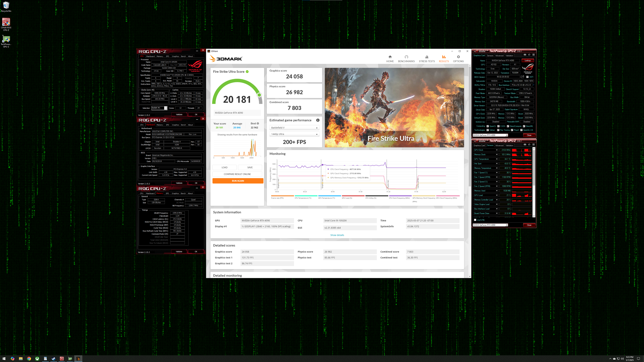Screen dimensions: 644x362
Task: Toggle the Ray Tracing checkbox in GPU-Z
Action: point(498,130)
